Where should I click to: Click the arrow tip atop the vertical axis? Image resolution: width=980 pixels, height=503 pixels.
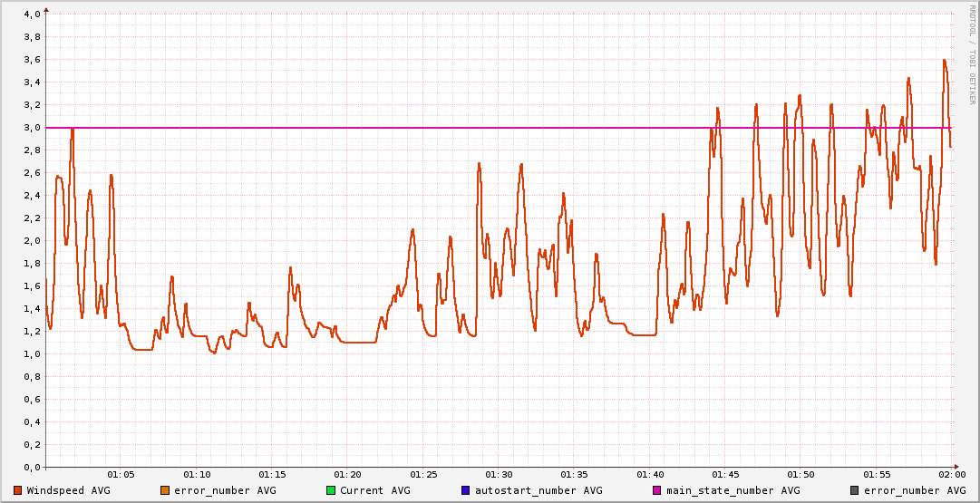46,7
